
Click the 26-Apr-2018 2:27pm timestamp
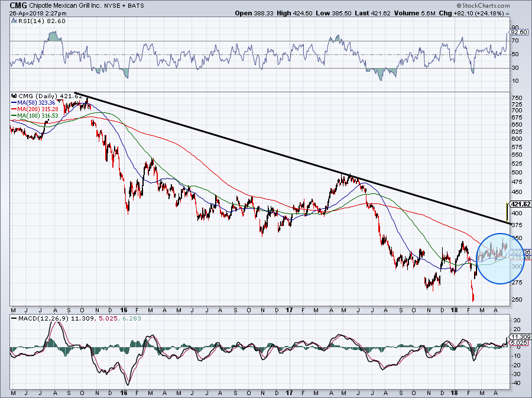click(x=38, y=14)
